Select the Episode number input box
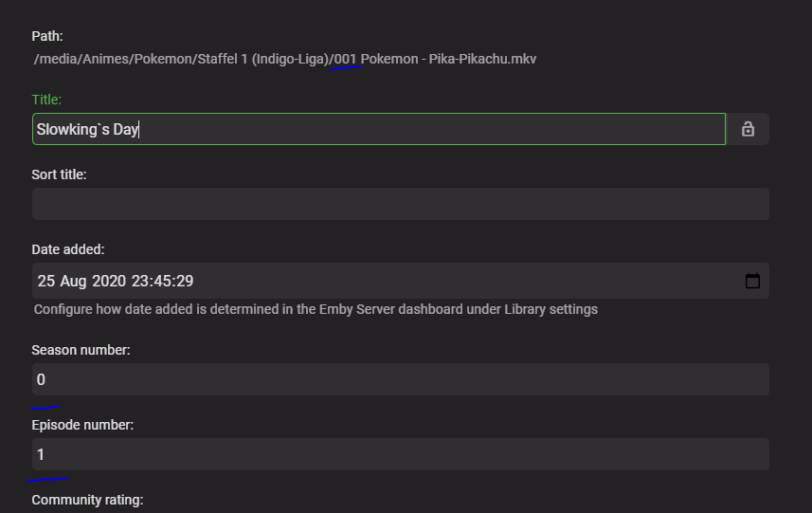This screenshot has width=812, height=513. 400,454
